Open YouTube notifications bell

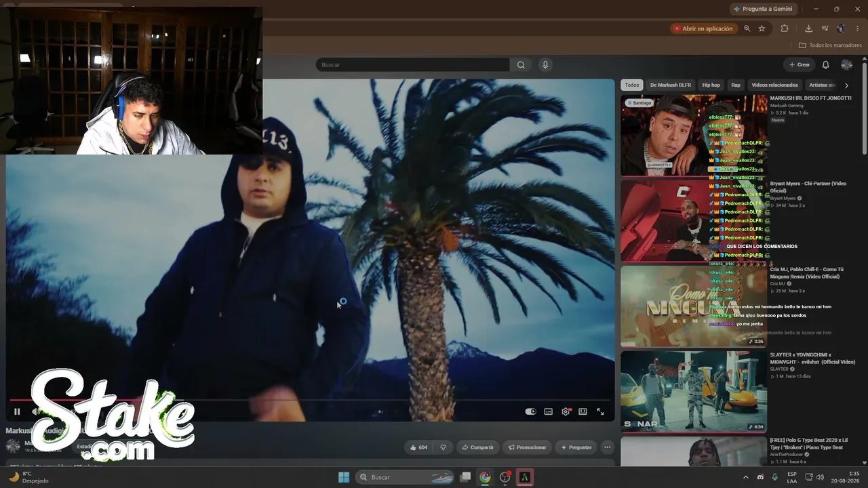point(825,65)
